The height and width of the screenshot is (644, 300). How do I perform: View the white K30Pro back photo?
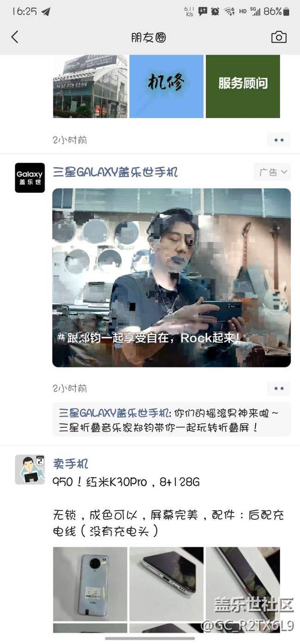[90, 584]
